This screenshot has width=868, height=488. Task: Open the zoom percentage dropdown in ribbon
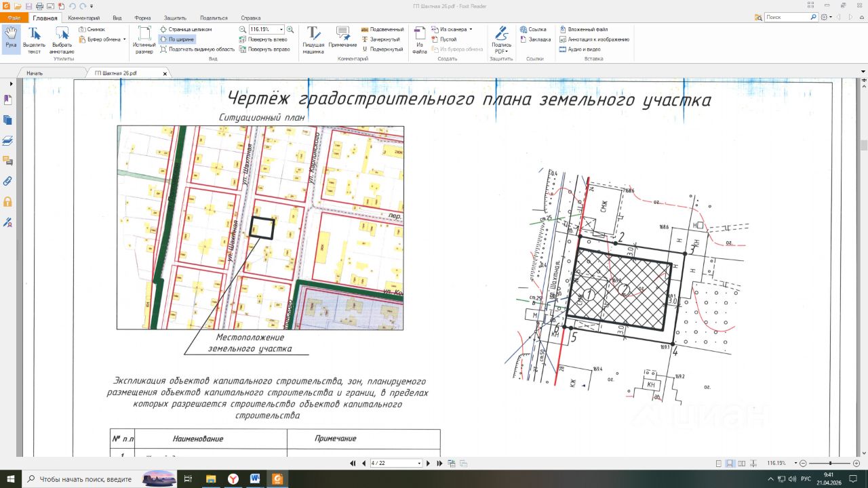coord(281,30)
